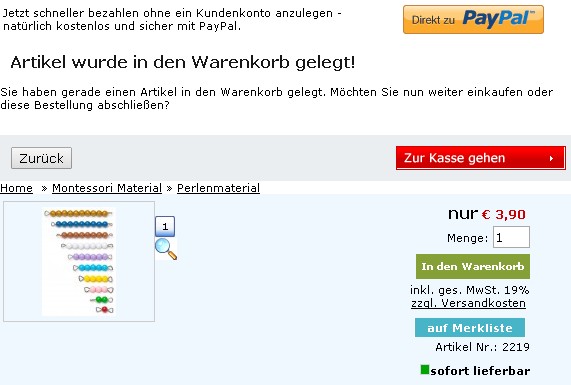Navigate to Perlenmaterial category link
This screenshot has width=571, height=385.
218,188
